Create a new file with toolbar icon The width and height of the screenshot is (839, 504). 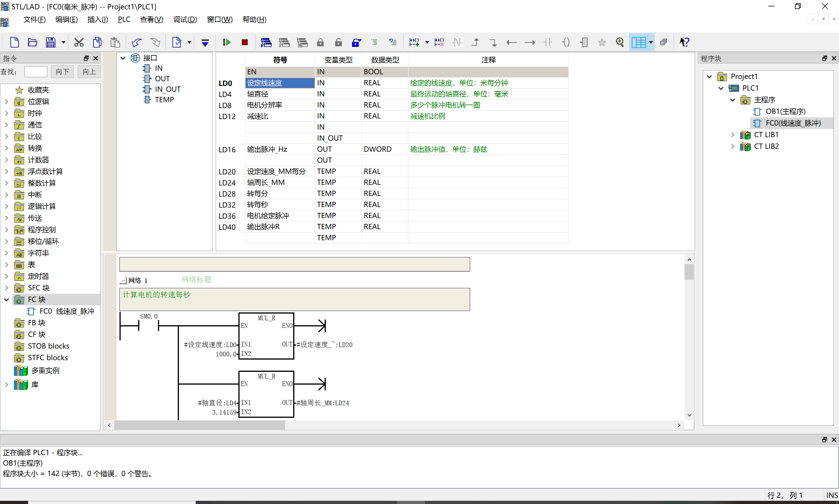click(14, 42)
